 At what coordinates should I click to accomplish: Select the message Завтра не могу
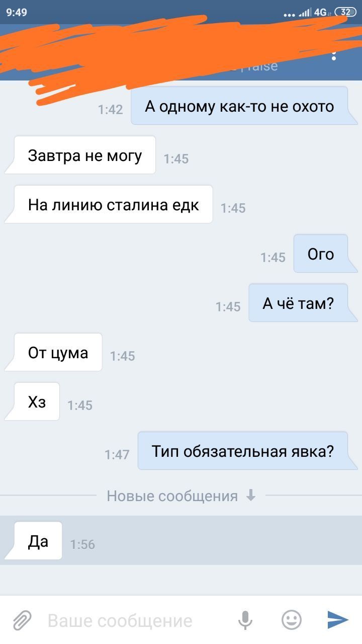click(84, 155)
